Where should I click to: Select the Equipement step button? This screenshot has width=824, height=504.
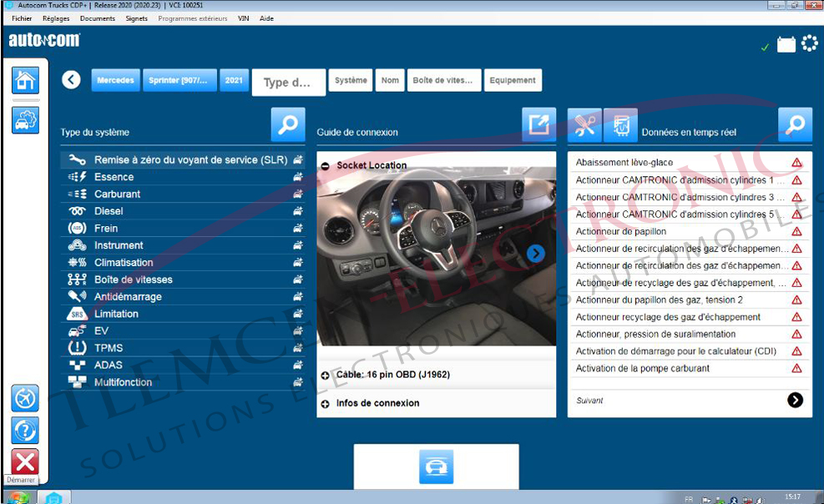click(513, 80)
